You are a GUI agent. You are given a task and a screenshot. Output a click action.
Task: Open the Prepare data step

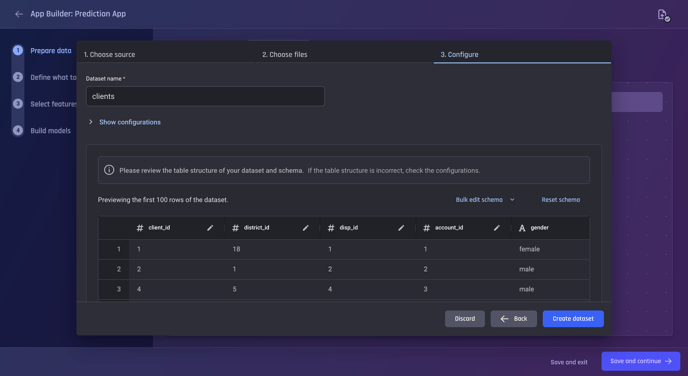click(x=50, y=50)
